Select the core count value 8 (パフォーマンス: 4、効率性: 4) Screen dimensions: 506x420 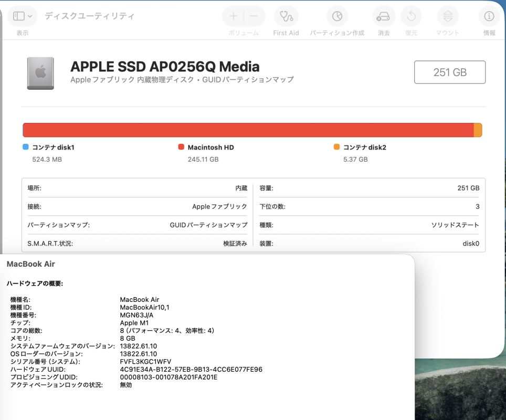tap(167, 331)
